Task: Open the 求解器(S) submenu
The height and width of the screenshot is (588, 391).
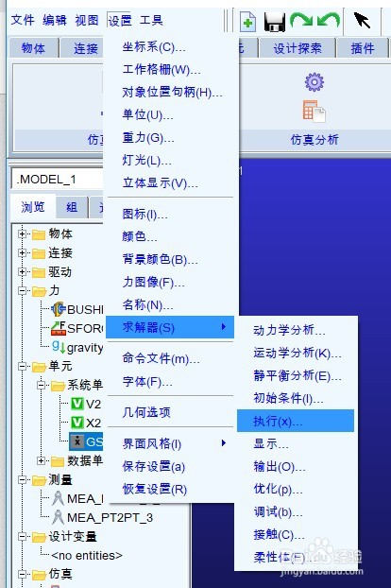Action: (x=170, y=327)
